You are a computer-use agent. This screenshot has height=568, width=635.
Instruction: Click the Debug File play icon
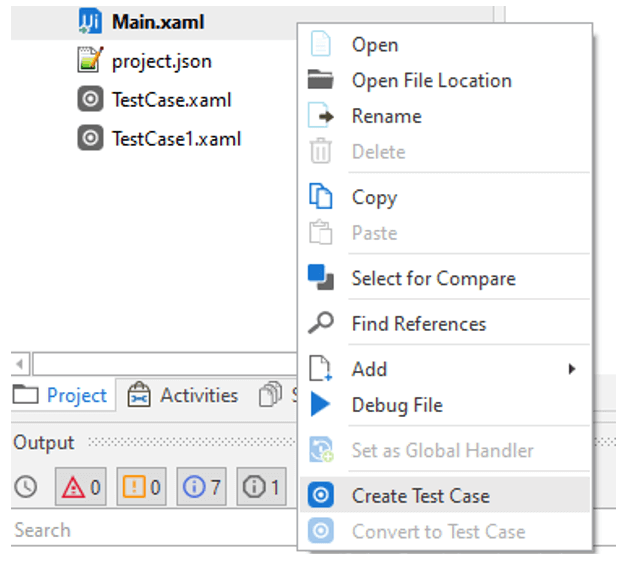tap(320, 405)
